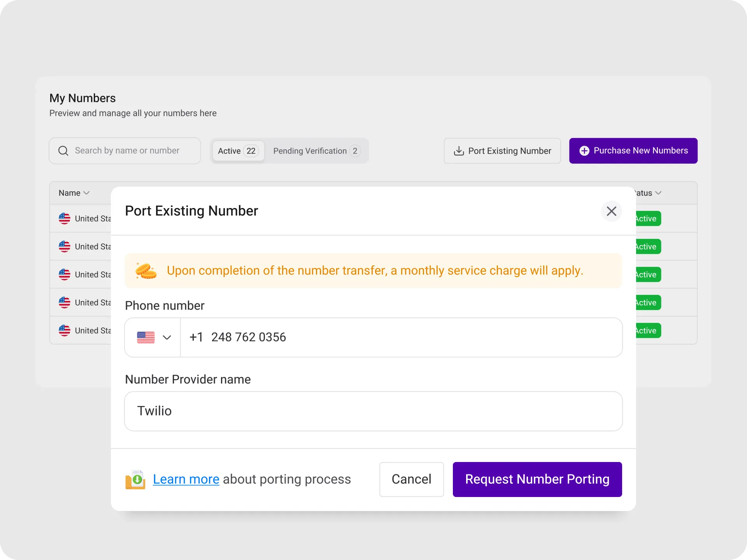Sort by the Name column header
Image resolution: width=747 pixels, height=560 pixels.
click(x=74, y=193)
